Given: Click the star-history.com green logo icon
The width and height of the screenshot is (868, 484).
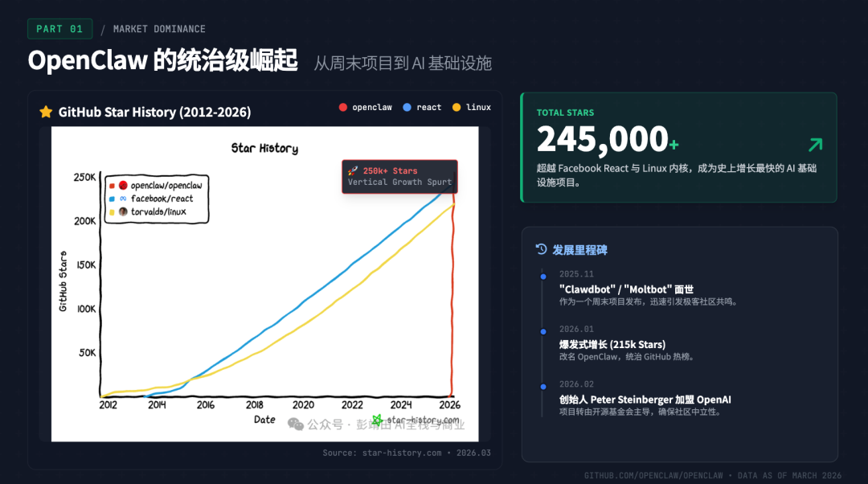Looking at the screenshot, I should [377, 420].
